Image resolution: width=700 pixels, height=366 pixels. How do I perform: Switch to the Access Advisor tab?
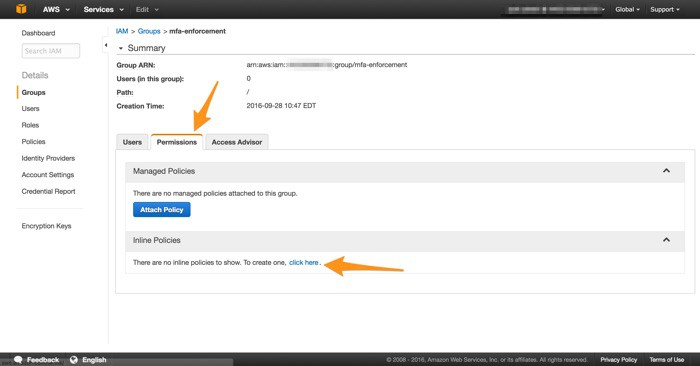point(237,142)
